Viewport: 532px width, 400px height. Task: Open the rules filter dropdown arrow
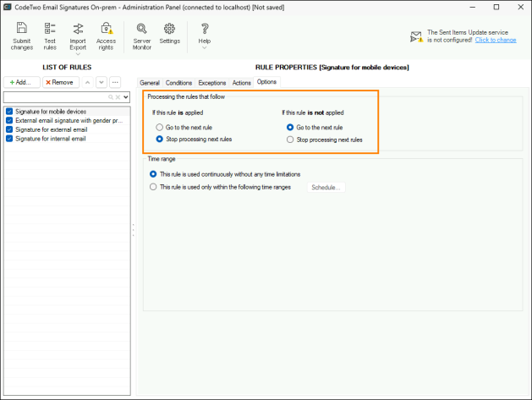click(x=126, y=97)
